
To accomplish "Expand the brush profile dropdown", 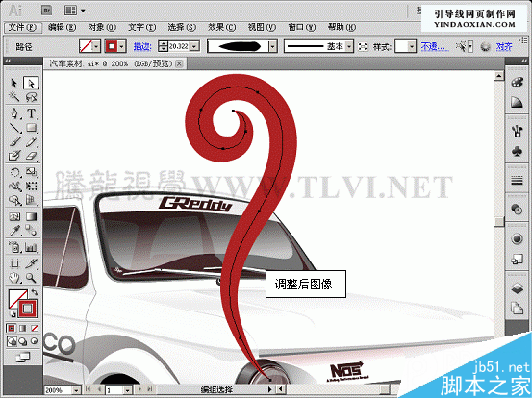I will 273,46.
